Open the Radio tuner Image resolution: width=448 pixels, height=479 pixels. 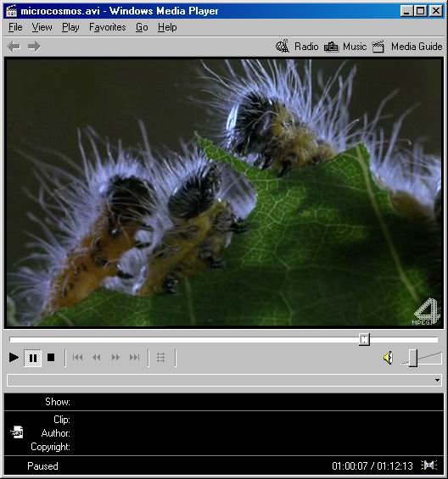[x=297, y=47]
